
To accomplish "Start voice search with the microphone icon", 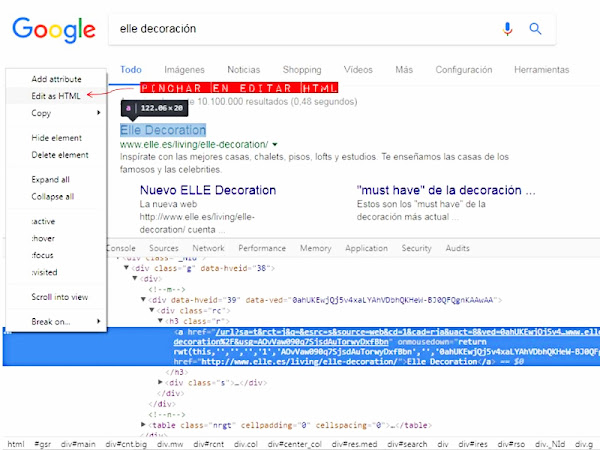I will pyautogui.click(x=507, y=29).
